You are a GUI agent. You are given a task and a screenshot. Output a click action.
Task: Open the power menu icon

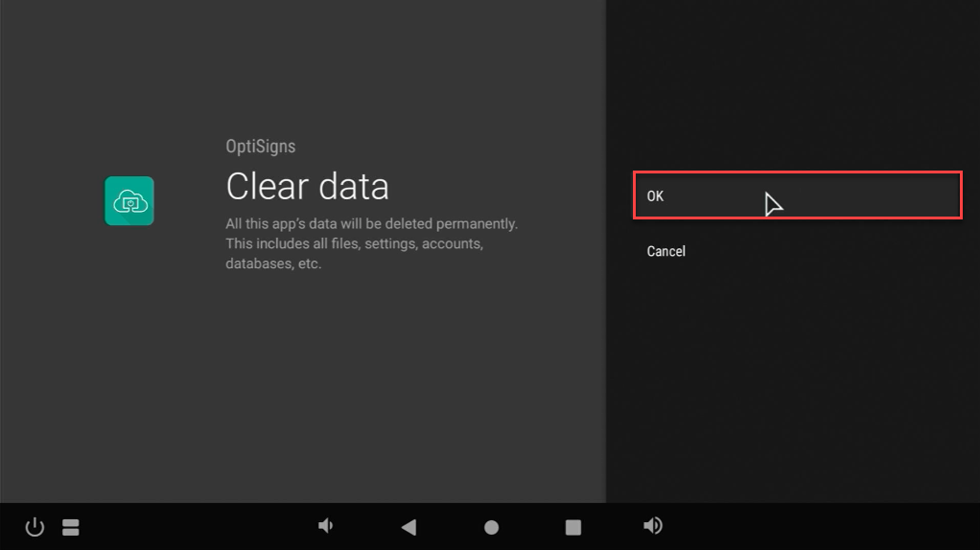click(x=35, y=527)
